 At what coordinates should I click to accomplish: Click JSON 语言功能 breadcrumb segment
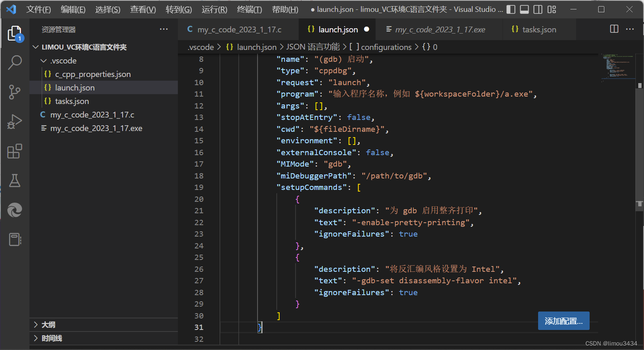[x=313, y=47]
